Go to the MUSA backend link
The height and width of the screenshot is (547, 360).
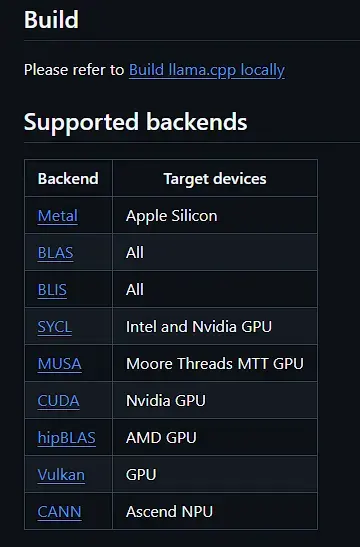tap(60, 364)
